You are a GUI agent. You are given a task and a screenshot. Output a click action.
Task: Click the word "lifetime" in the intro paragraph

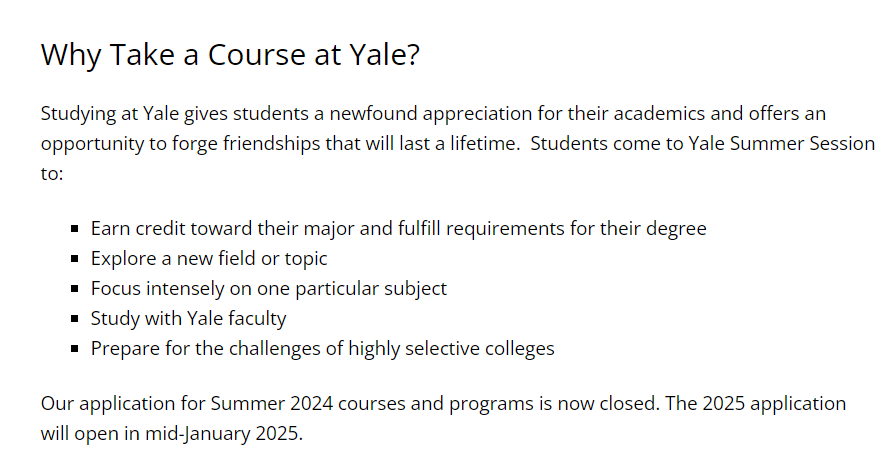[482, 143]
